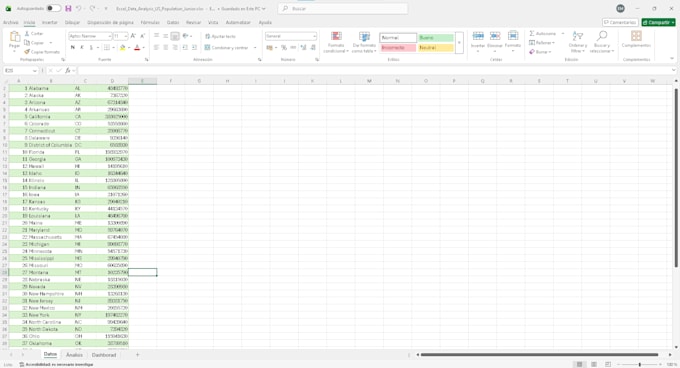Switch to page break preview in status bar

click(608, 365)
